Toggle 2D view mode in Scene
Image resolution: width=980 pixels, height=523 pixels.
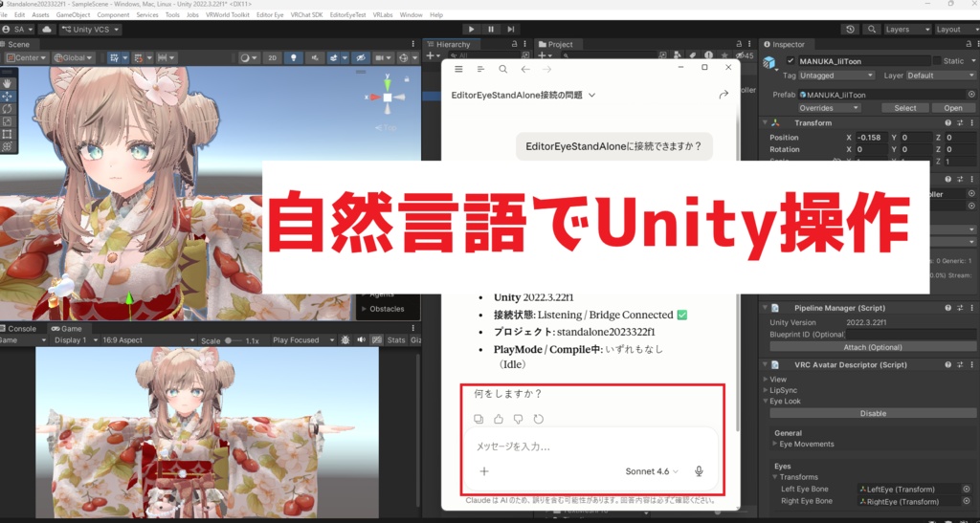(272, 58)
